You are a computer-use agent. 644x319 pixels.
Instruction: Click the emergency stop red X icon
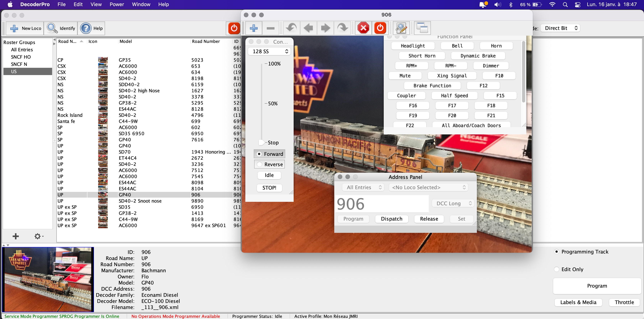click(x=363, y=28)
